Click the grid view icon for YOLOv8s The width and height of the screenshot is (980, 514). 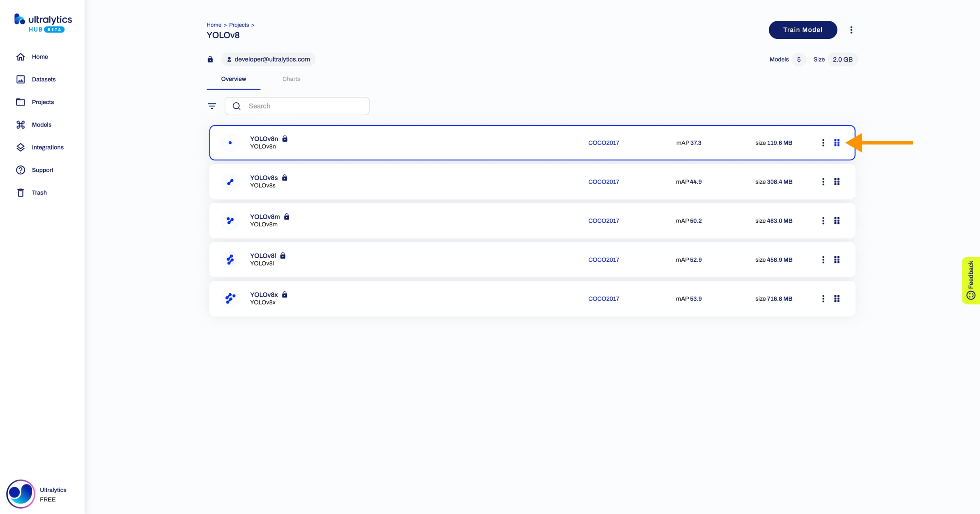(x=837, y=181)
